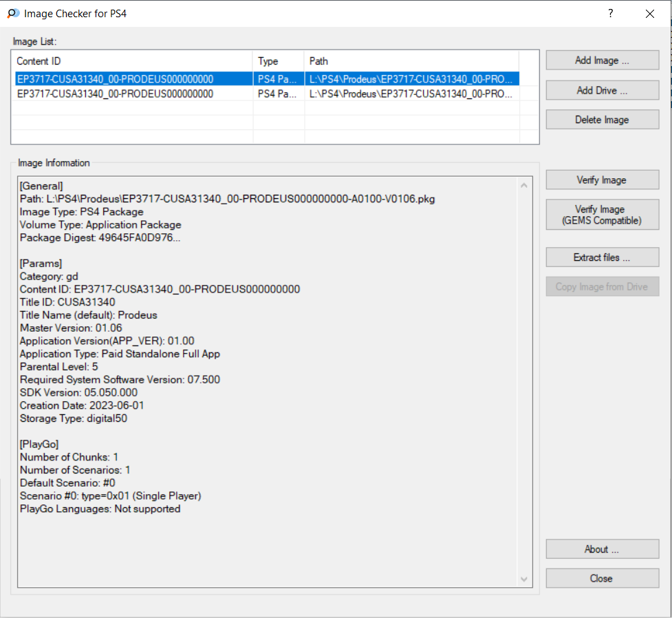The width and height of the screenshot is (672, 618).
Task: Click the scroll up arrow in Image Information
Action: [x=523, y=185]
